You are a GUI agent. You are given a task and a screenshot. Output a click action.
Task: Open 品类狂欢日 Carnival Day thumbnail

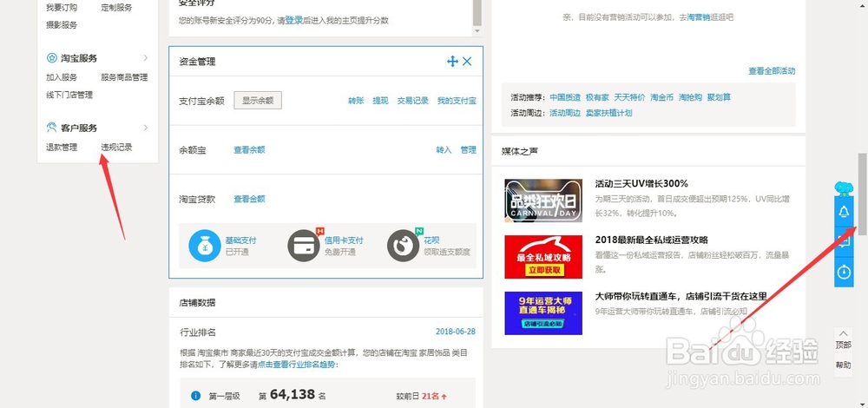click(x=543, y=201)
